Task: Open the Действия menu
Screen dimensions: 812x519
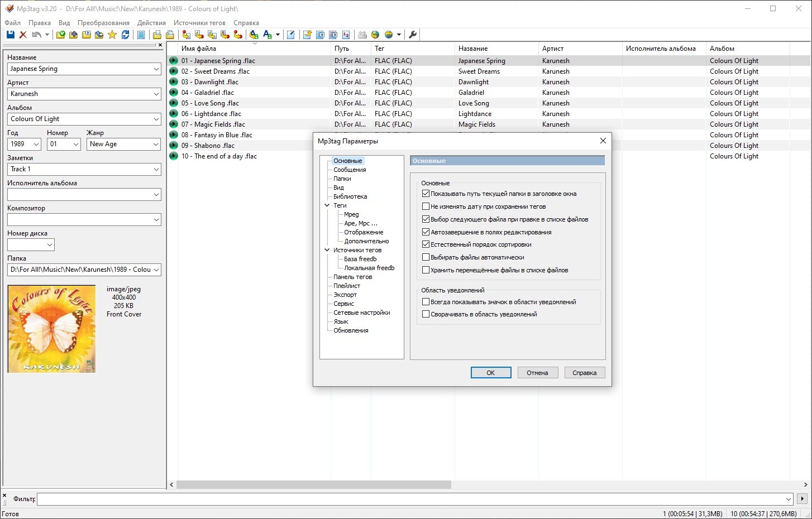Action: [151, 23]
